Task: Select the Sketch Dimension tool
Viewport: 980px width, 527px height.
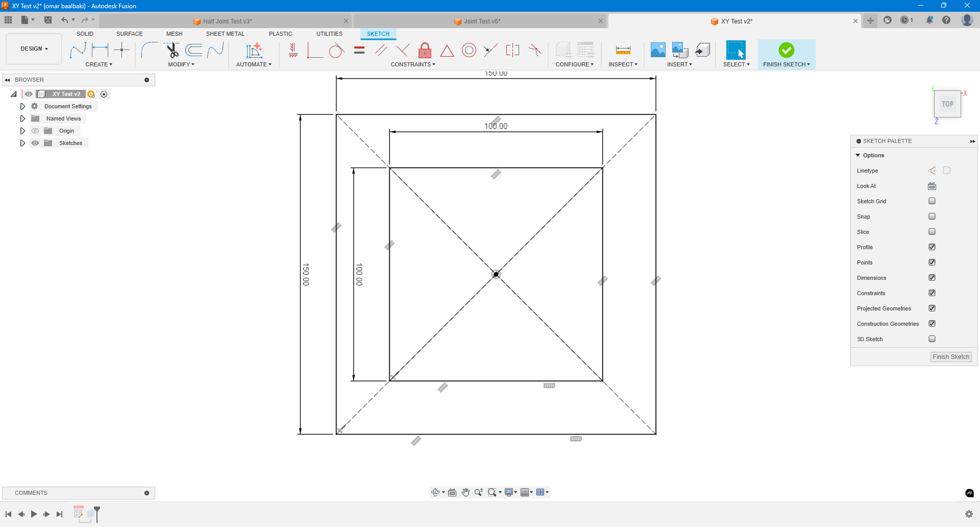Action: tap(100, 50)
